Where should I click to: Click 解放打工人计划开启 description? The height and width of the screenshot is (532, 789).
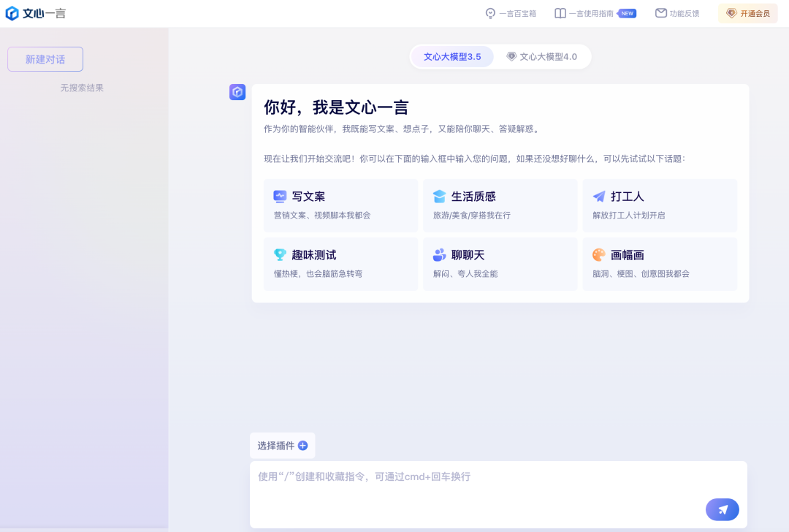pos(628,216)
